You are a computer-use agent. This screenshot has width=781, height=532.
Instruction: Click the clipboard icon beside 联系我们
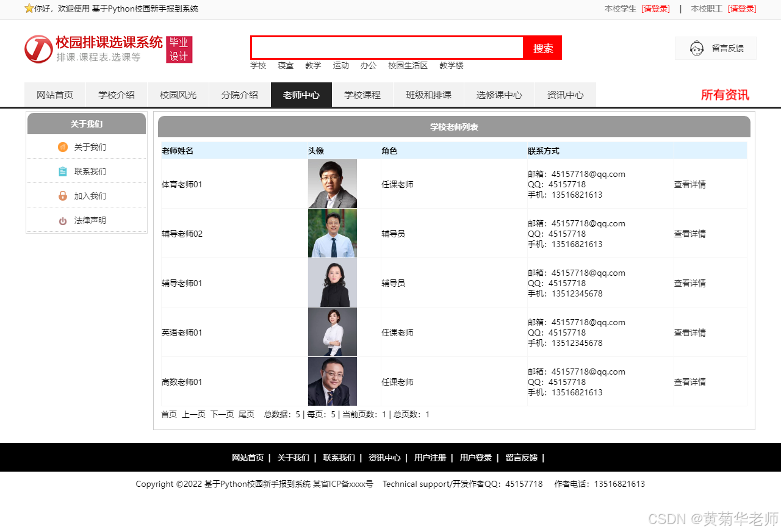63,171
